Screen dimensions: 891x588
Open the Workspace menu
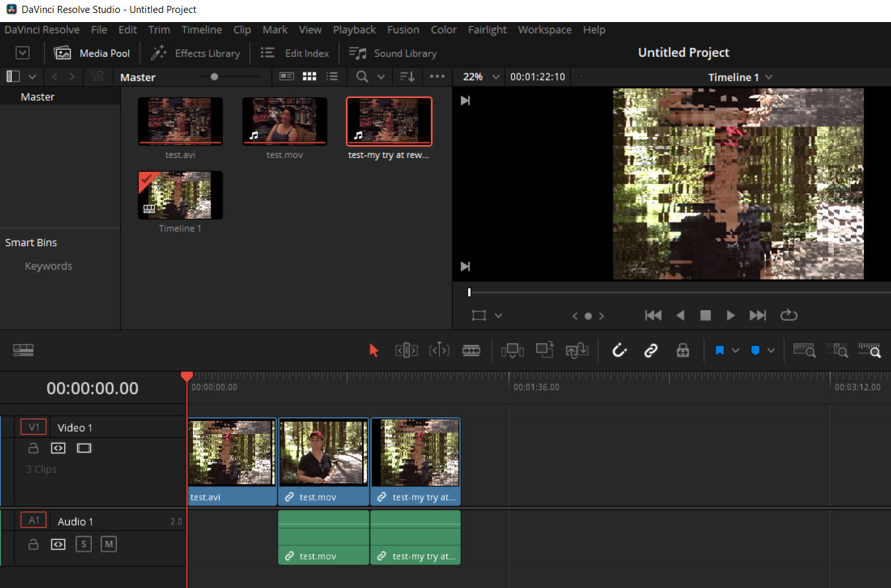pyautogui.click(x=545, y=30)
